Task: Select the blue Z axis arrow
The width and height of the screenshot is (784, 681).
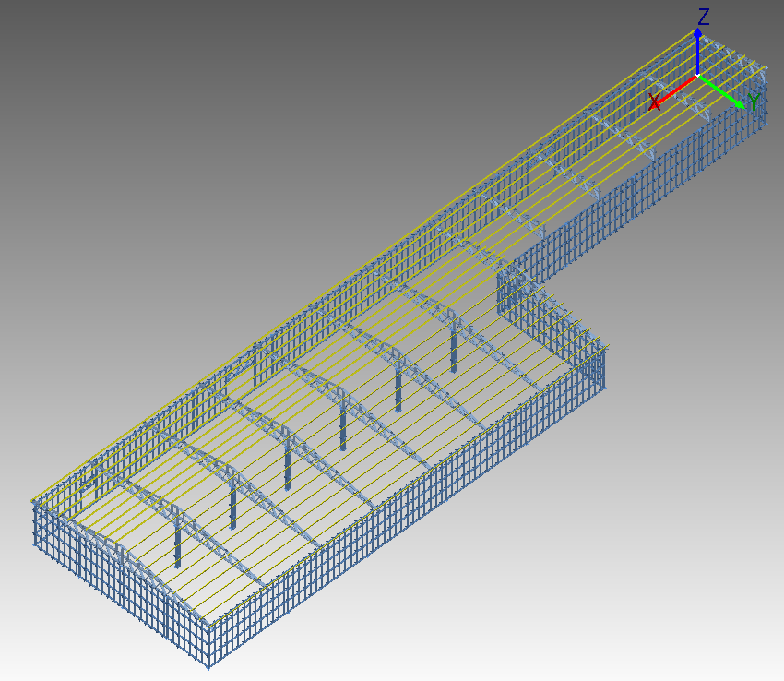Action: 698,51
